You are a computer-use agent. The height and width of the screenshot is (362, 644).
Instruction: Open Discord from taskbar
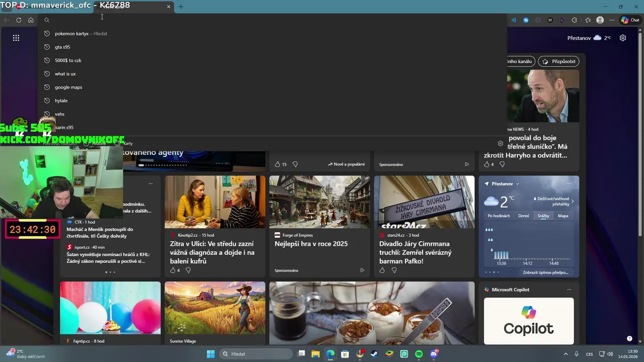point(434,354)
